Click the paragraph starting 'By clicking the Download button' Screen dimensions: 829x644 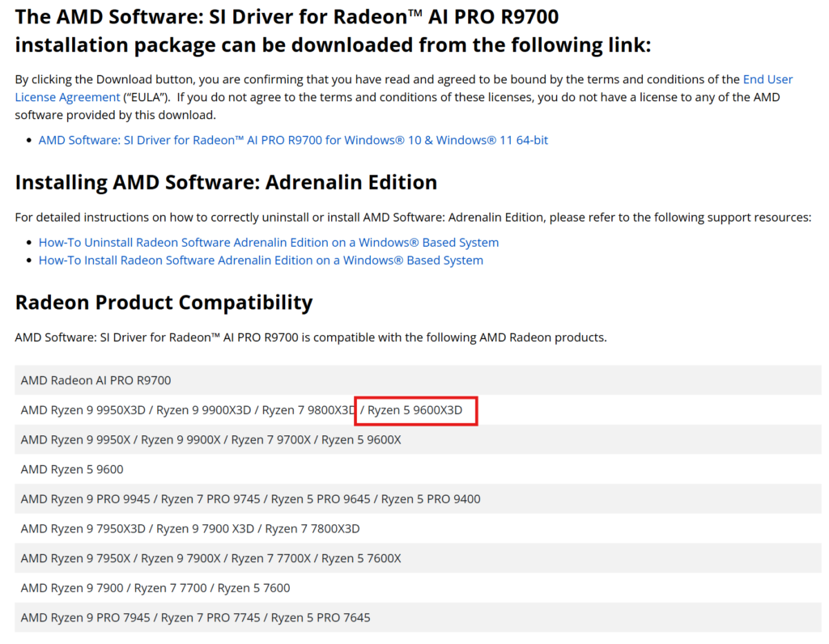pyautogui.click(x=404, y=97)
